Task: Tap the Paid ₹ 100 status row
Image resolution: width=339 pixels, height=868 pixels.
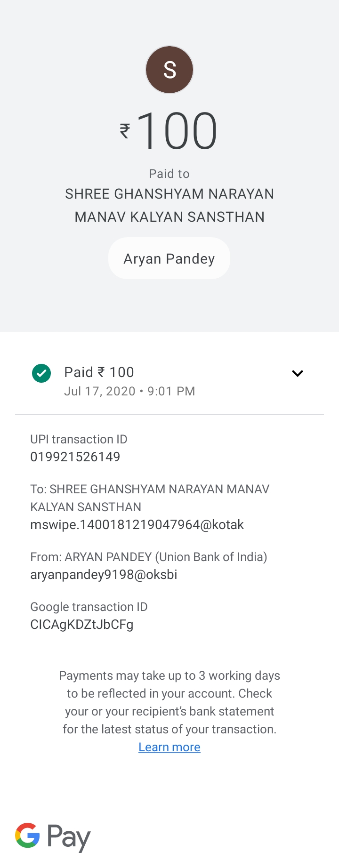Action: click(169, 381)
